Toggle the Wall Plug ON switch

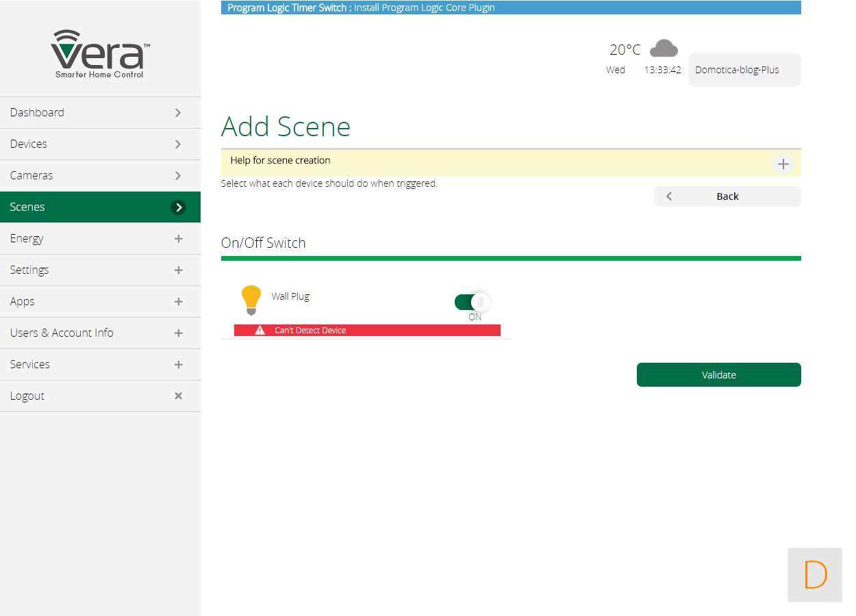click(472, 302)
